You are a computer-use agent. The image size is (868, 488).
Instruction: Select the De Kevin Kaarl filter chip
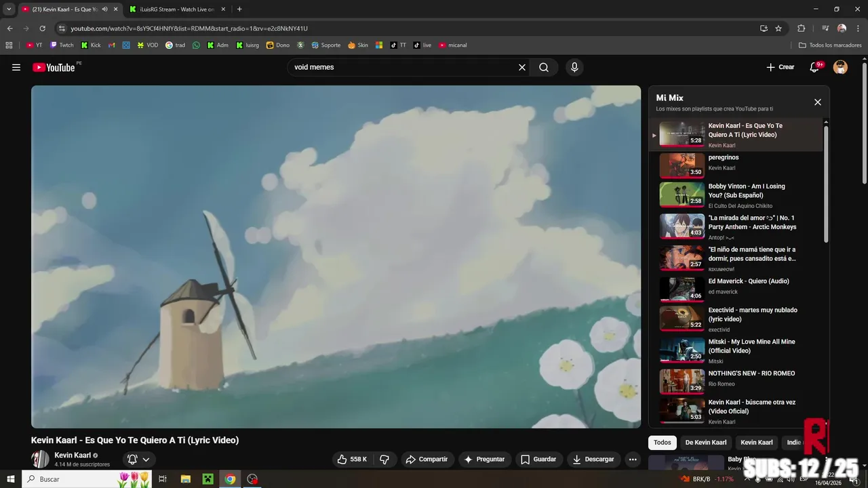(x=706, y=443)
